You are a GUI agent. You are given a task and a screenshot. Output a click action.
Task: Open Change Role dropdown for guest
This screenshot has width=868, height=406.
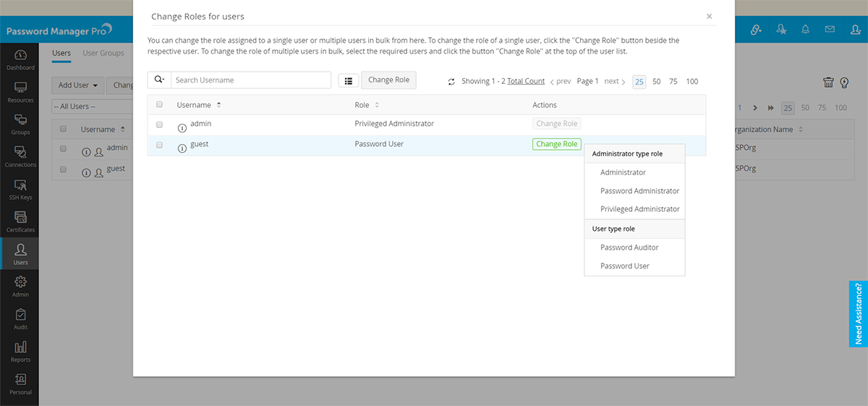tap(556, 144)
